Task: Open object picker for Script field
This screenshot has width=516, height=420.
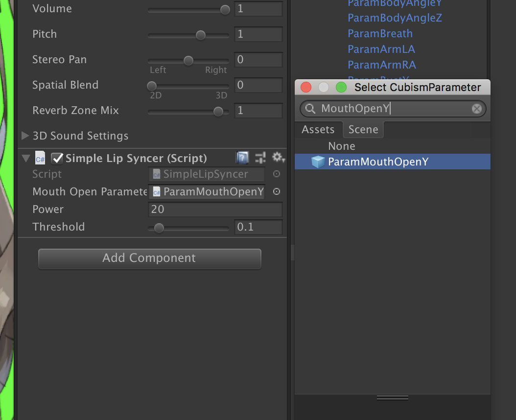Action: pyautogui.click(x=277, y=174)
